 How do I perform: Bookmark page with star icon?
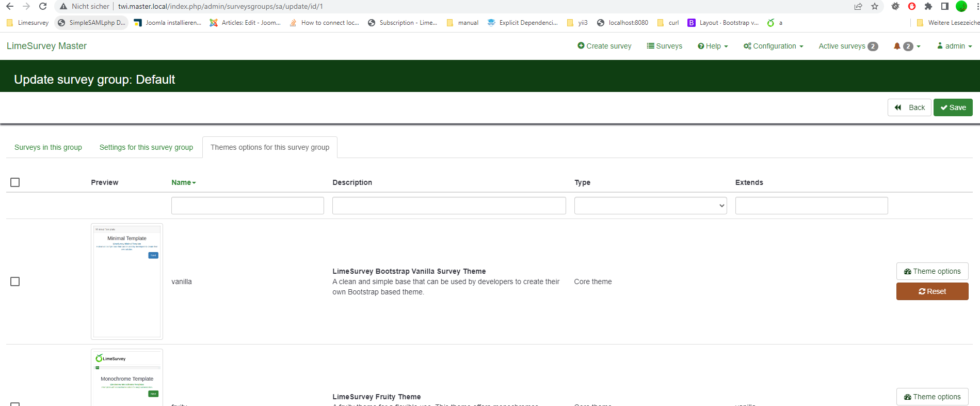[x=875, y=6]
